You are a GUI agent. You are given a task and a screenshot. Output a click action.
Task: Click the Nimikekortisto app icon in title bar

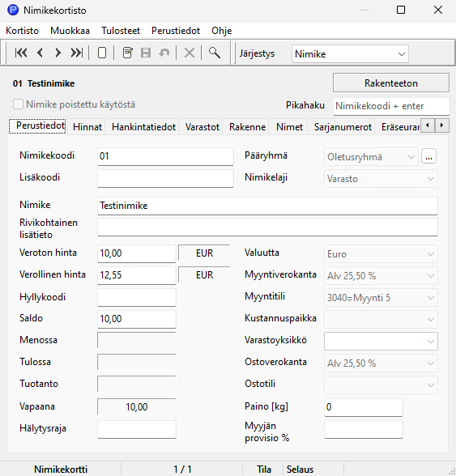tap(13, 10)
